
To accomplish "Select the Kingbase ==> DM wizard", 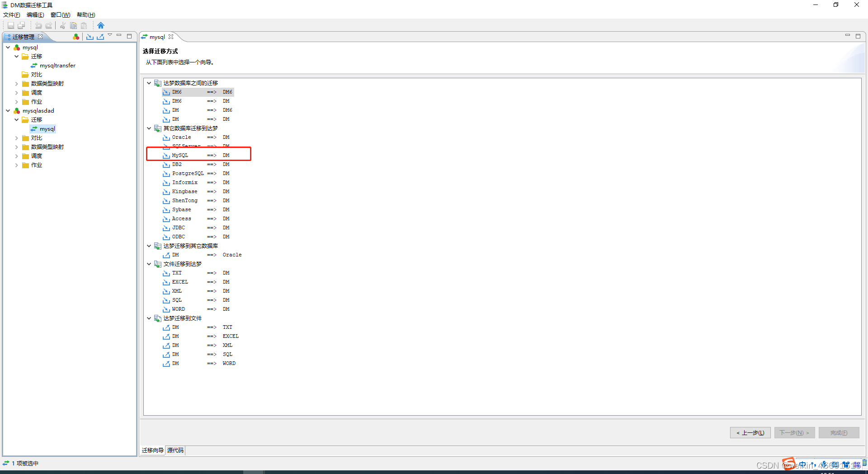I will [x=197, y=192].
